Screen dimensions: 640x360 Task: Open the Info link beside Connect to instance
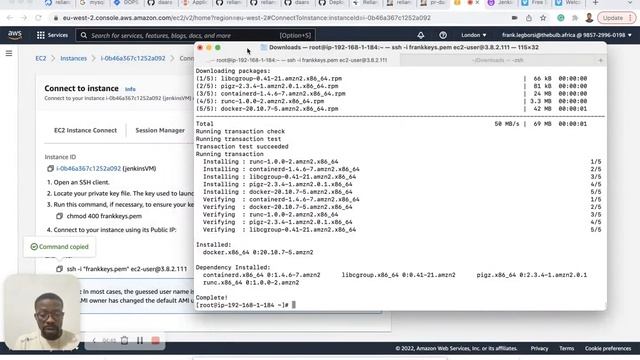pyautogui.click(x=130, y=89)
